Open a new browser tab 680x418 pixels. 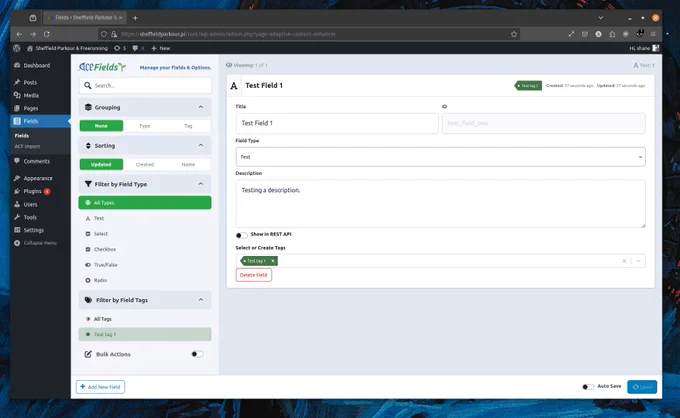pos(135,18)
